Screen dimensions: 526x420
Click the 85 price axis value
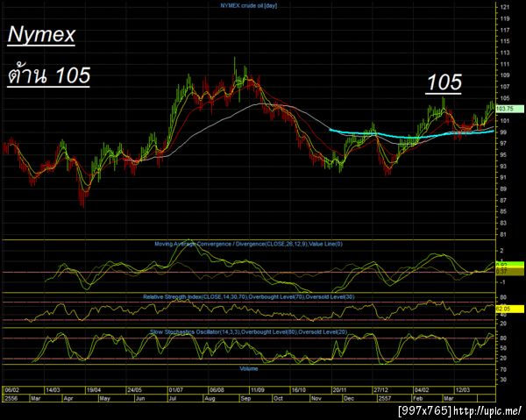[x=503, y=211]
